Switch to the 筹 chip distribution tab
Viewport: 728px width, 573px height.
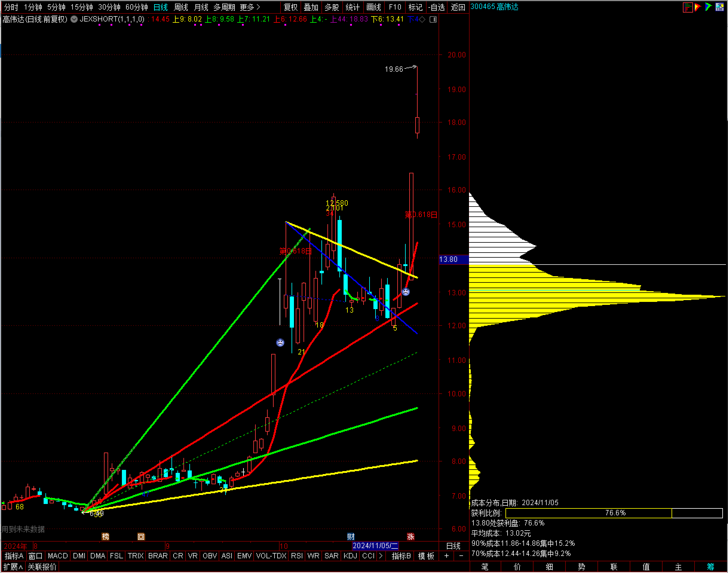(711, 567)
